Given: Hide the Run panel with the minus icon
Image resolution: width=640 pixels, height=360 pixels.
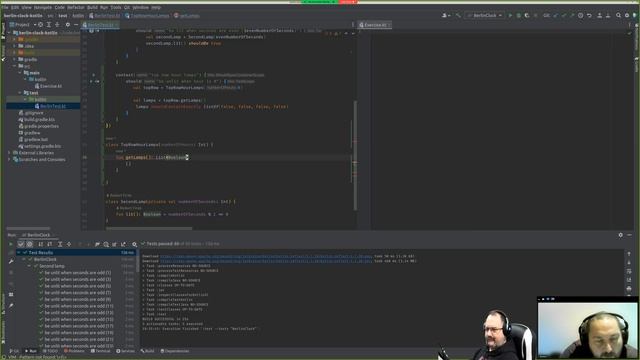Looking at the screenshot, I should [x=629, y=235].
